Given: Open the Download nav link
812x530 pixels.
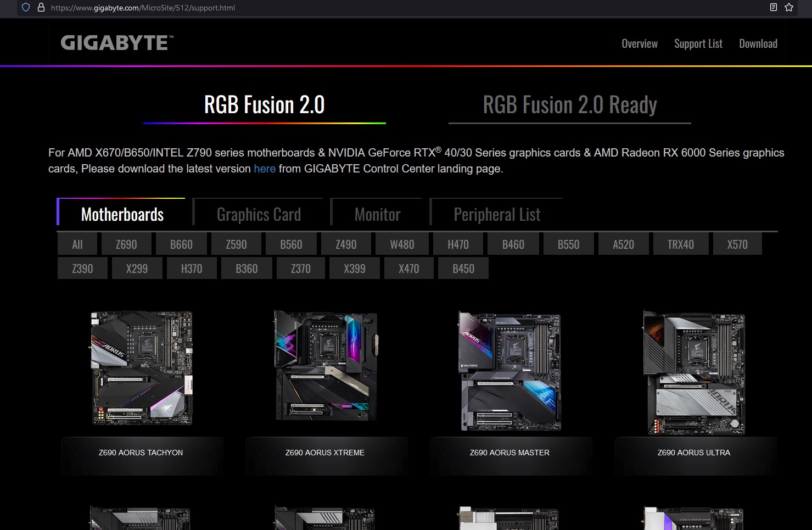Looking at the screenshot, I should [758, 43].
